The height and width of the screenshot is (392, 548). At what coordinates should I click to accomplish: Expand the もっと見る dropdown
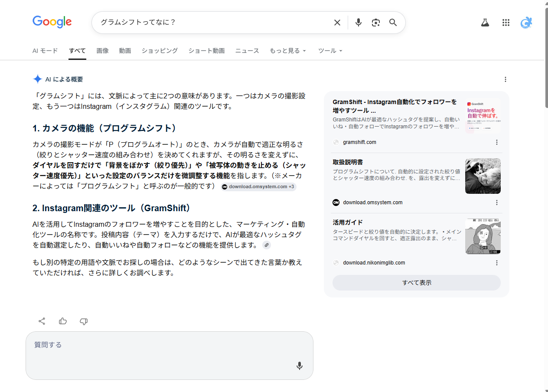(x=288, y=51)
